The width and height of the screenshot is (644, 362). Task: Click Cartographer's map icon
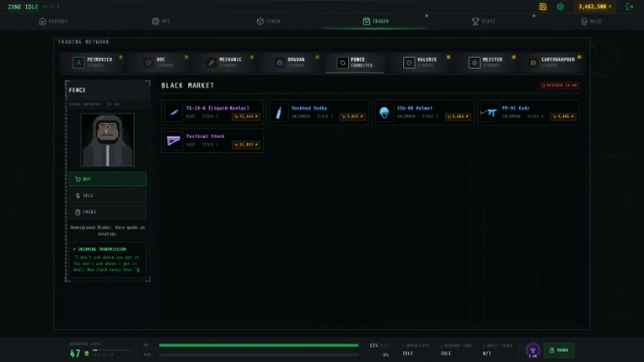pos(533,63)
